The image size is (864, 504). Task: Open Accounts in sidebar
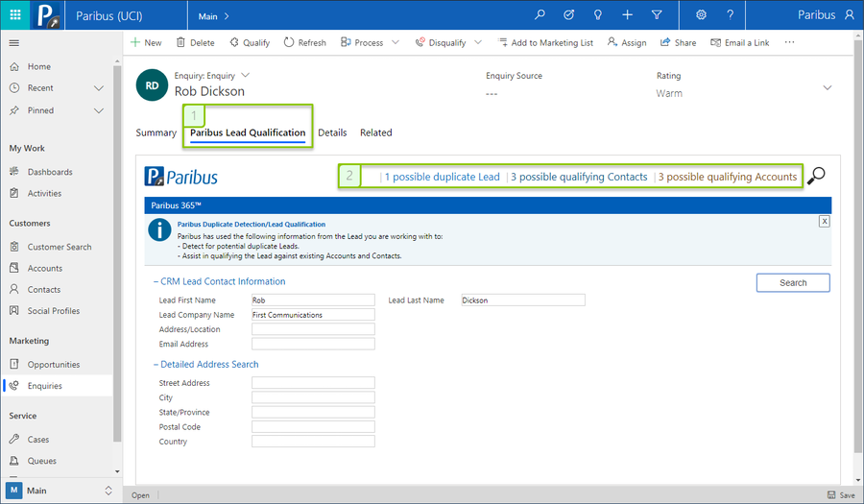44,268
